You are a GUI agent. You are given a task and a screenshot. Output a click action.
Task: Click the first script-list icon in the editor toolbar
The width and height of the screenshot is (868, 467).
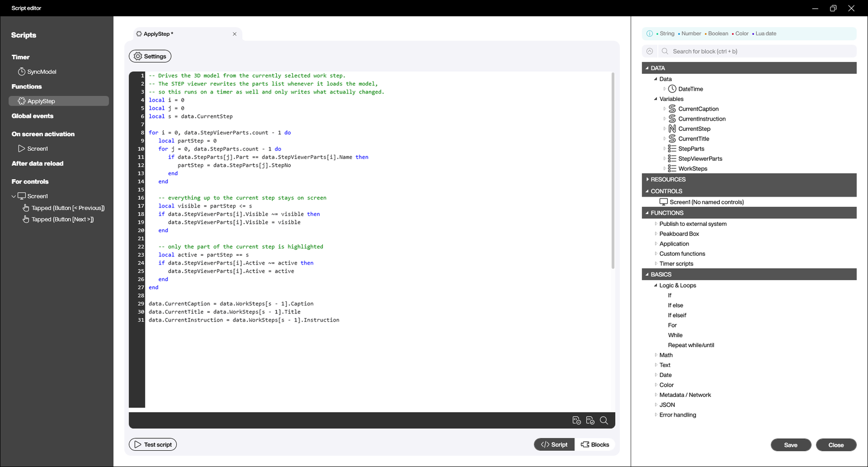(577, 420)
